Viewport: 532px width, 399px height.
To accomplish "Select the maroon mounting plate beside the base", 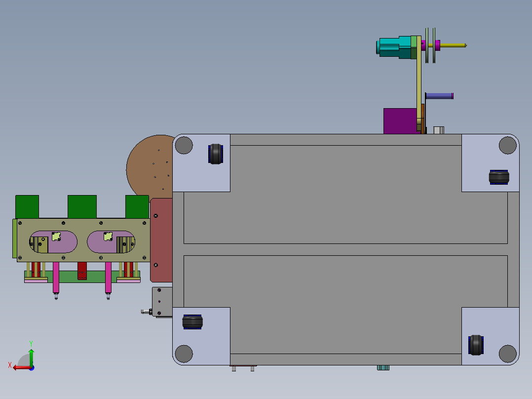I will tap(161, 240).
